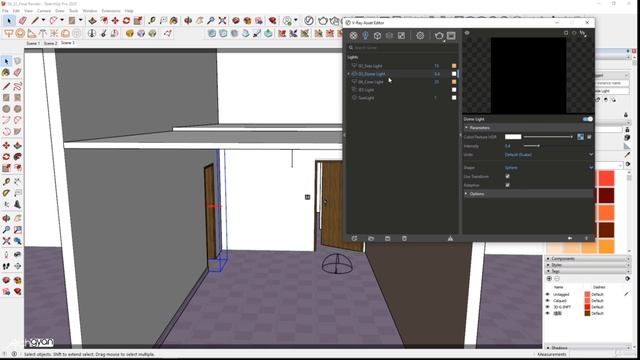The image size is (640, 360).
Task: Toggle Adaptive checkbox
Action: tap(507, 185)
